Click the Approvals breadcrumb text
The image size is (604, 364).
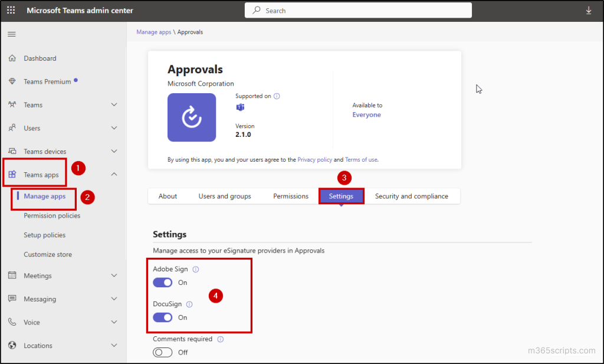point(190,32)
